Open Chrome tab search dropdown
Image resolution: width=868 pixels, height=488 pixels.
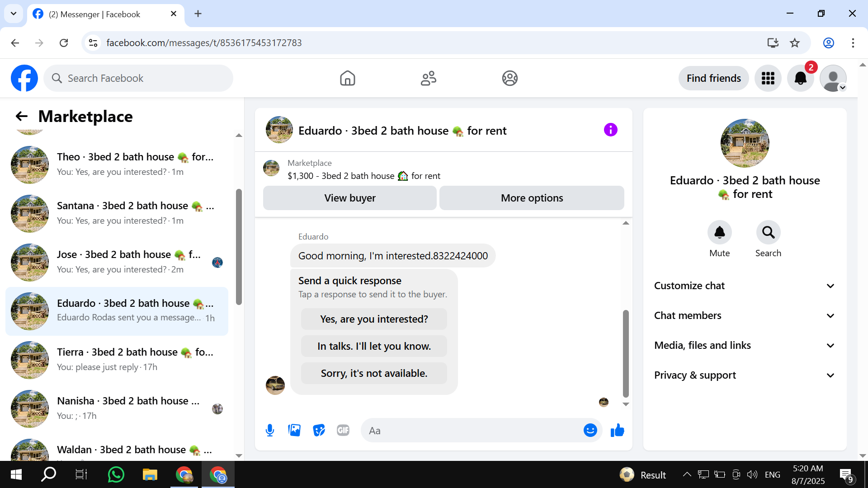click(14, 14)
